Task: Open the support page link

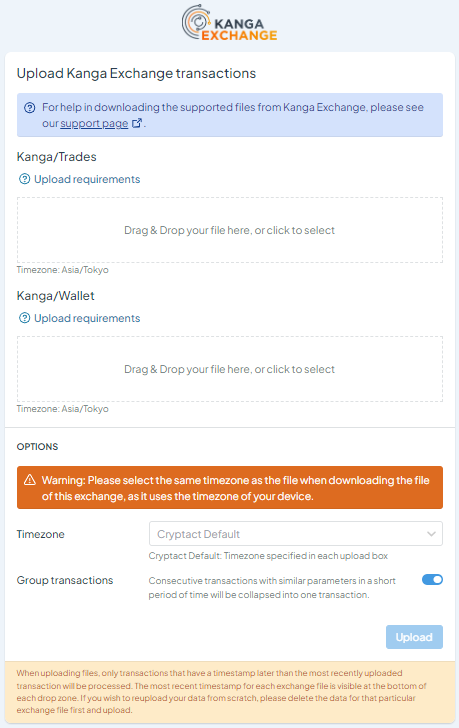Action: click(x=94, y=124)
